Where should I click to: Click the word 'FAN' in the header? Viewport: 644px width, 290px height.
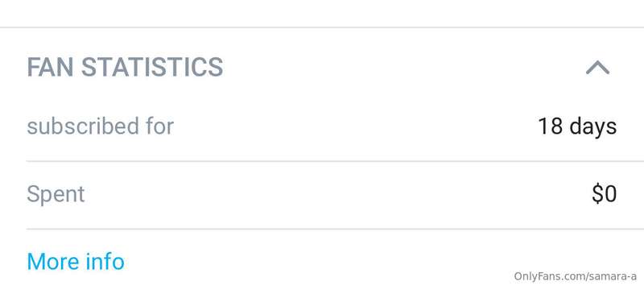[x=50, y=68]
